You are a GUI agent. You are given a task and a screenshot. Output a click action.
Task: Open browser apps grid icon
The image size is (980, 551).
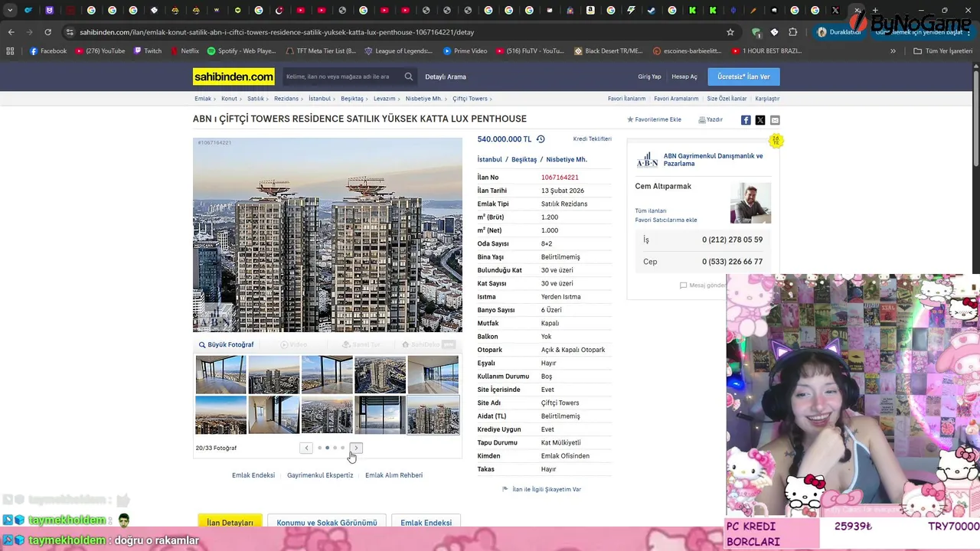point(10,51)
